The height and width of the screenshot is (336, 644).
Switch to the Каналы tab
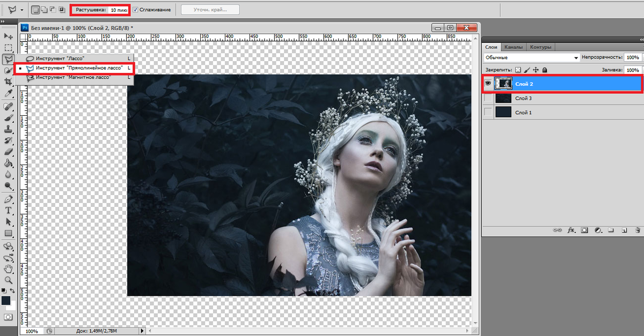point(514,47)
